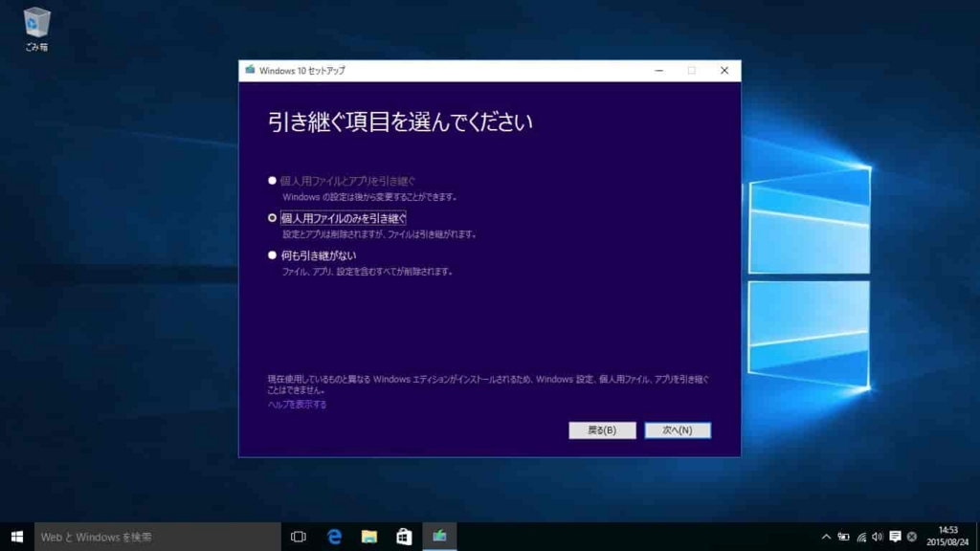Click text 'ファイル、アプリ、設定を含むすべてが削除されます。'

coord(367,272)
